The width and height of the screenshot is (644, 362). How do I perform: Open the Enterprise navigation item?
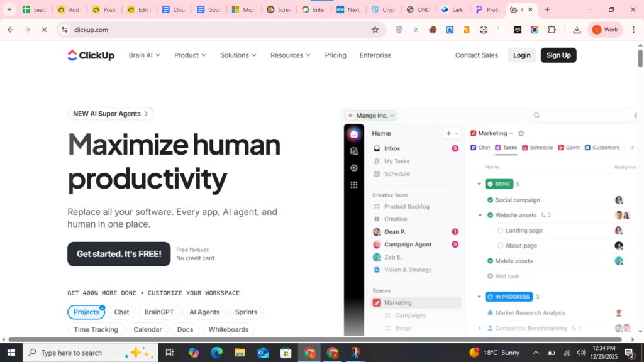(375, 55)
